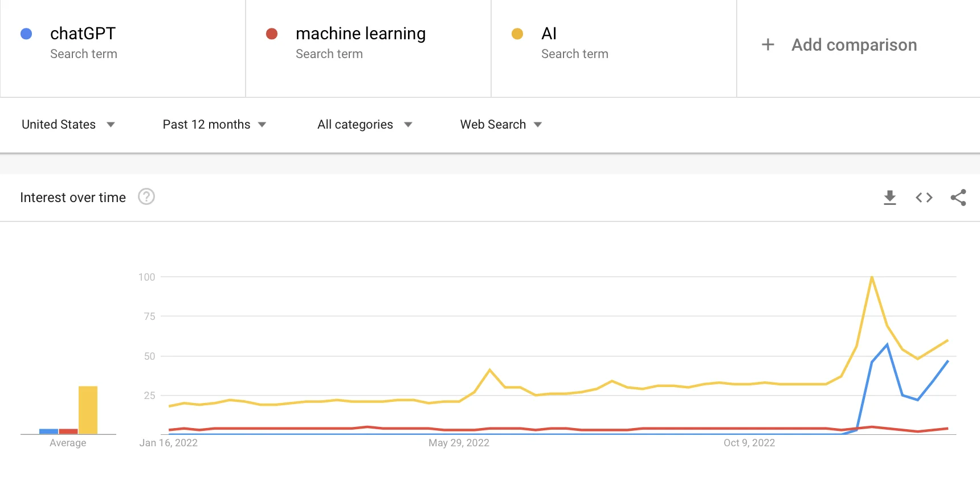Open the United States region dropdown
The height and width of the screenshot is (477, 980).
[68, 125]
